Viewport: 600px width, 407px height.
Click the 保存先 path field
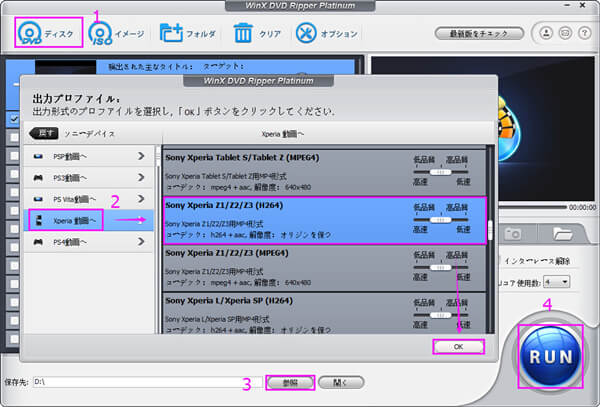[x=147, y=382]
